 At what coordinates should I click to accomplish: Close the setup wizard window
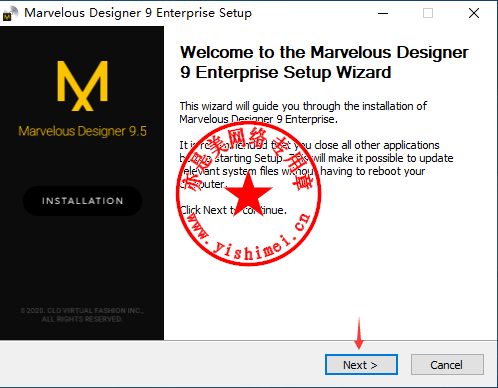pyautogui.click(x=474, y=13)
